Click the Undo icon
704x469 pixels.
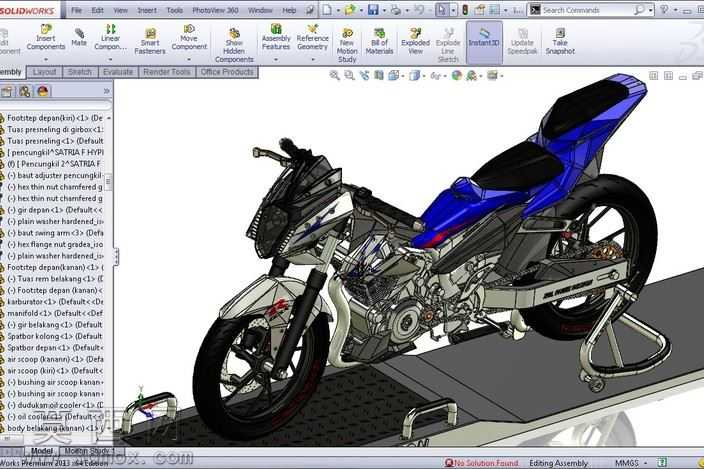tap(419, 9)
